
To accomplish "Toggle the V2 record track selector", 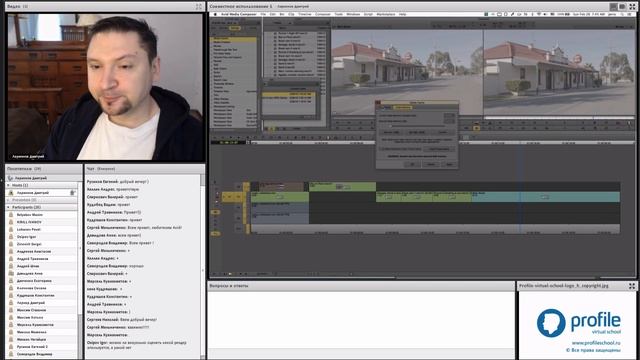I will point(239,187).
